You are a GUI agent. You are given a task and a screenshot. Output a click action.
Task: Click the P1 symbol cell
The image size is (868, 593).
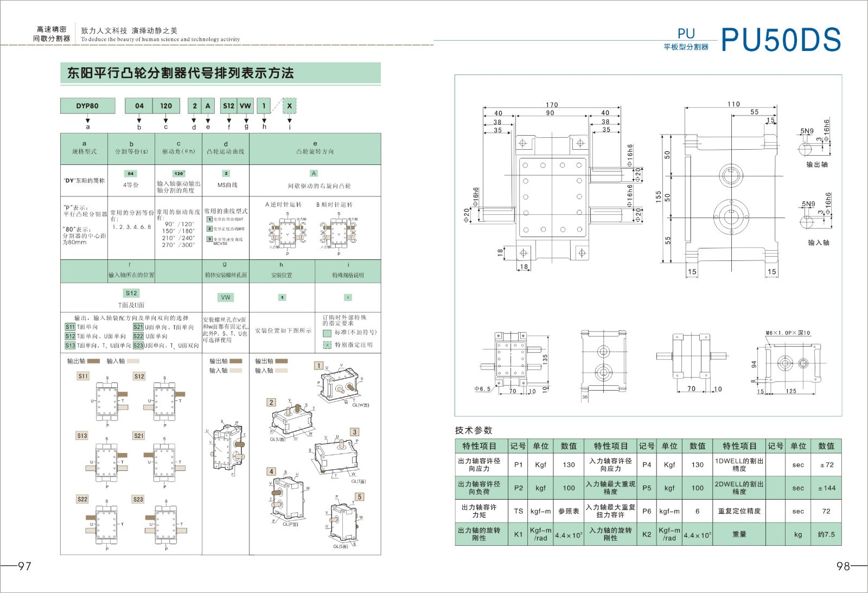(x=518, y=465)
